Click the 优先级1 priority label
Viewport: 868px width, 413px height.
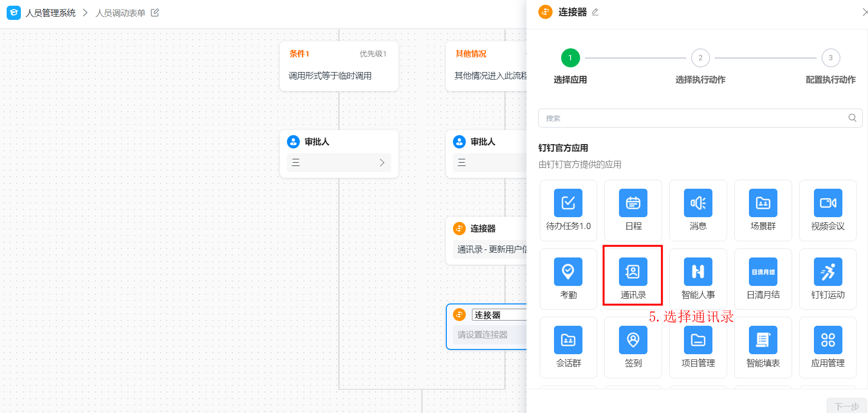tap(373, 54)
